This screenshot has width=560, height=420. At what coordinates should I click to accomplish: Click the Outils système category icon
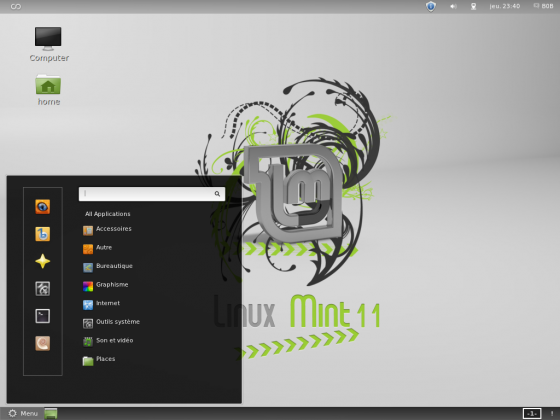pos(88,324)
